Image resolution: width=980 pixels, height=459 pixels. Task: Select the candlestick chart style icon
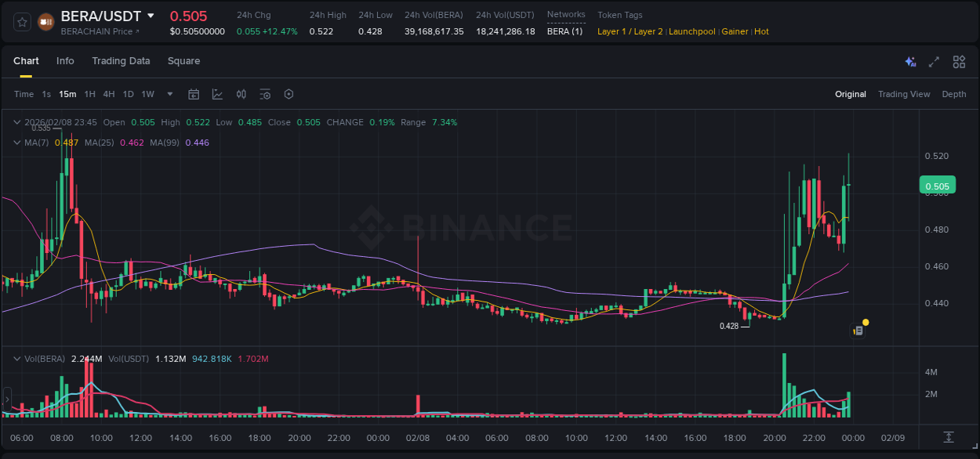pyautogui.click(x=241, y=94)
